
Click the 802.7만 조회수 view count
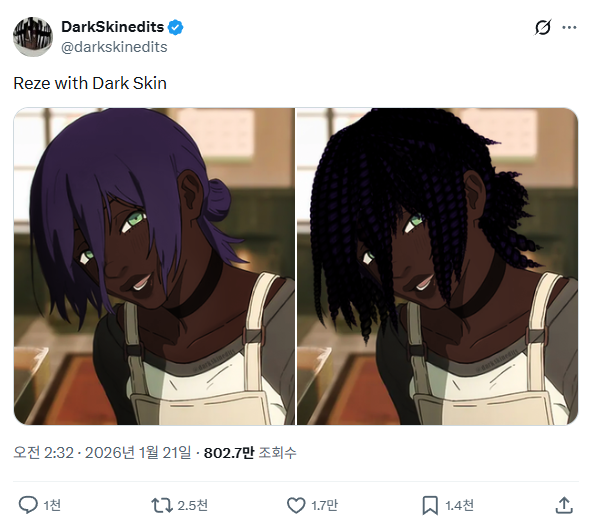(250, 453)
